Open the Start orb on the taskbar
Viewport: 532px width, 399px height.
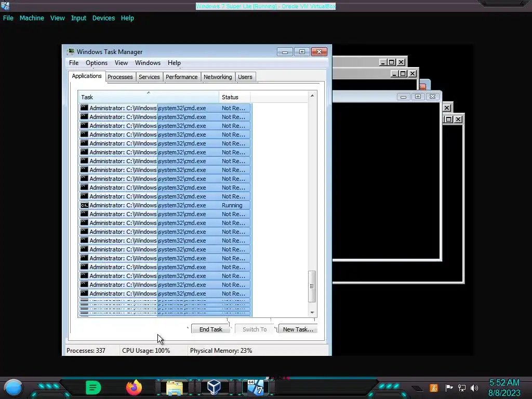coord(13,388)
